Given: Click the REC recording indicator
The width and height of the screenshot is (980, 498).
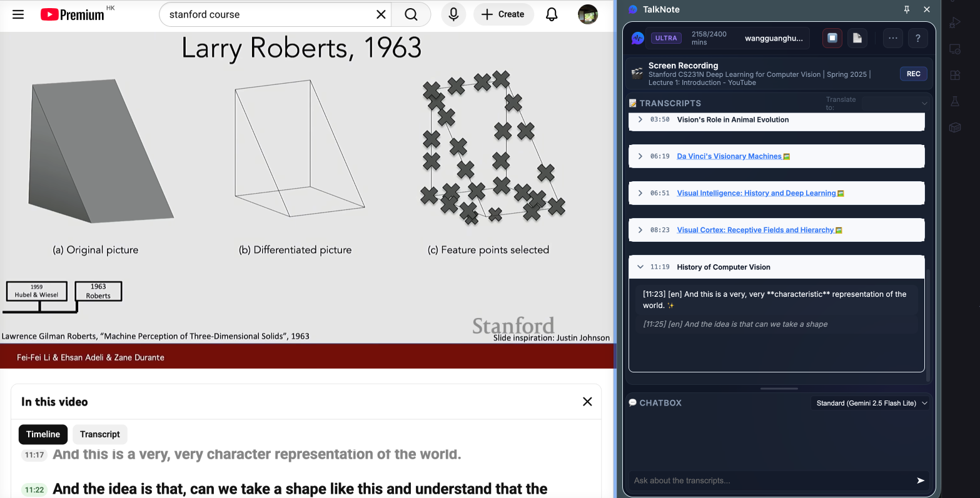Looking at the screenshot, I should point(913,73).
